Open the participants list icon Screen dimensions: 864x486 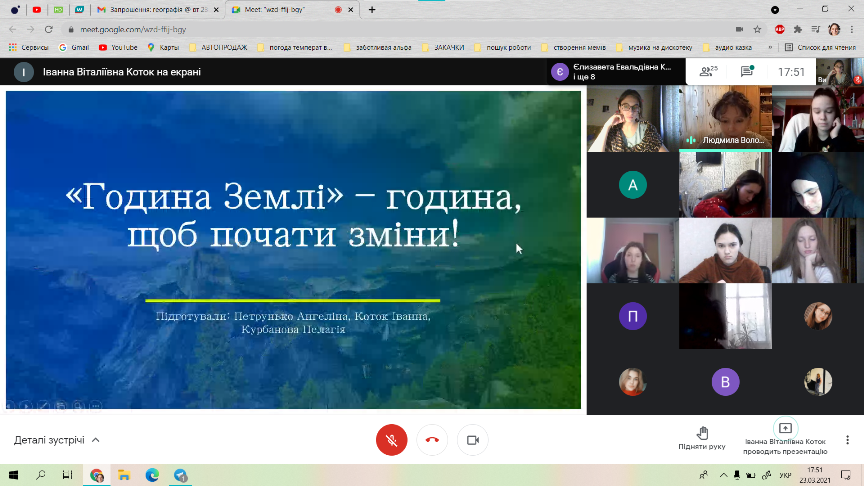click(x=709, y=72)
